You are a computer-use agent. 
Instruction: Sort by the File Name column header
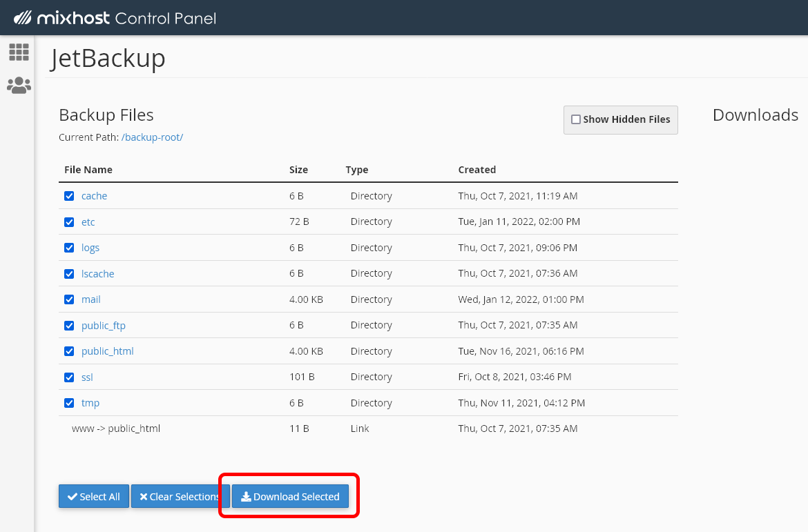point(88,170)
